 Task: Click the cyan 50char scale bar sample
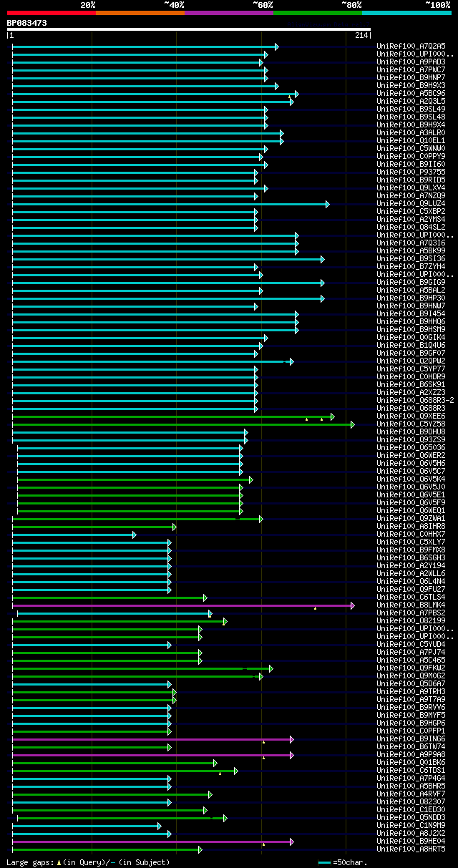click(324, 863)
